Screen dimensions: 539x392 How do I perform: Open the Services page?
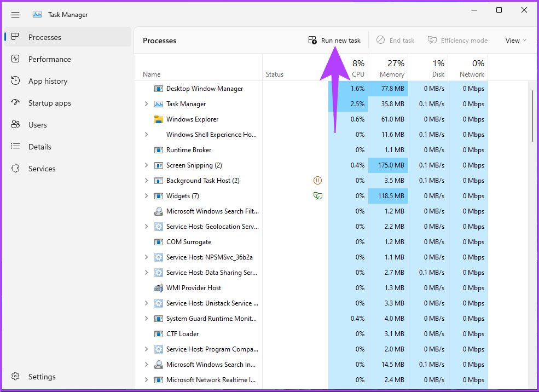(x=68, y=169)
